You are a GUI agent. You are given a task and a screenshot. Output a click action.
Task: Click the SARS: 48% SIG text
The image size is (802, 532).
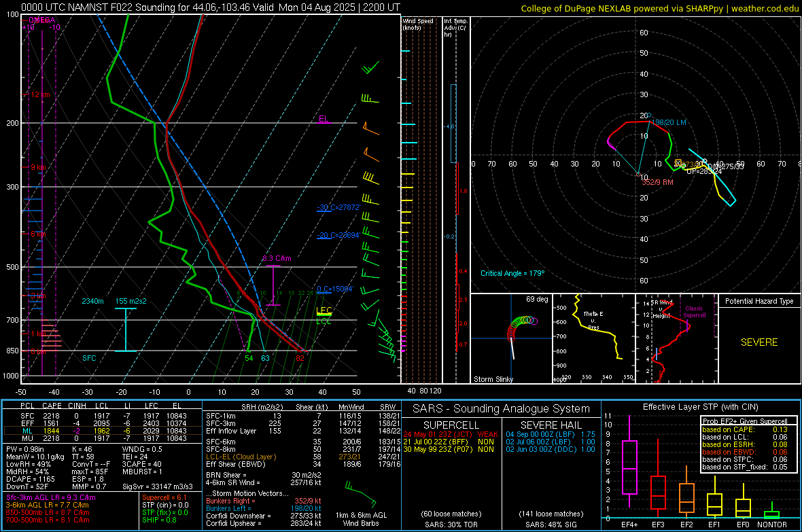coord(551,525)
